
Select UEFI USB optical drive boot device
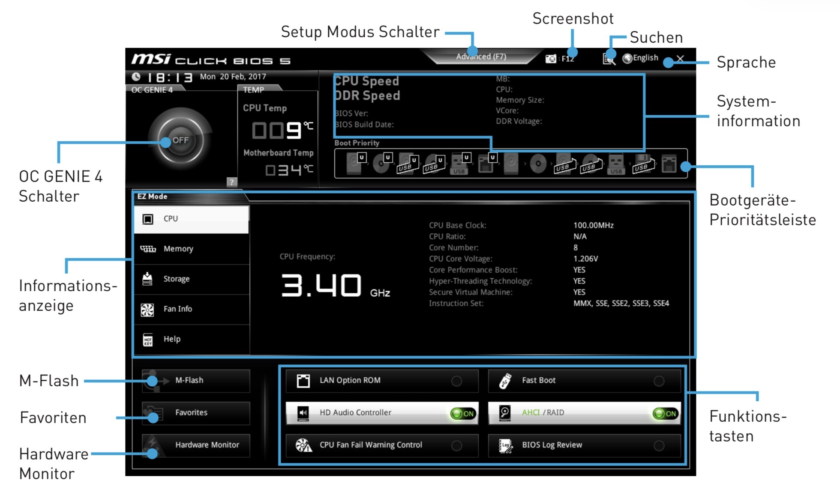coord(434,163)
